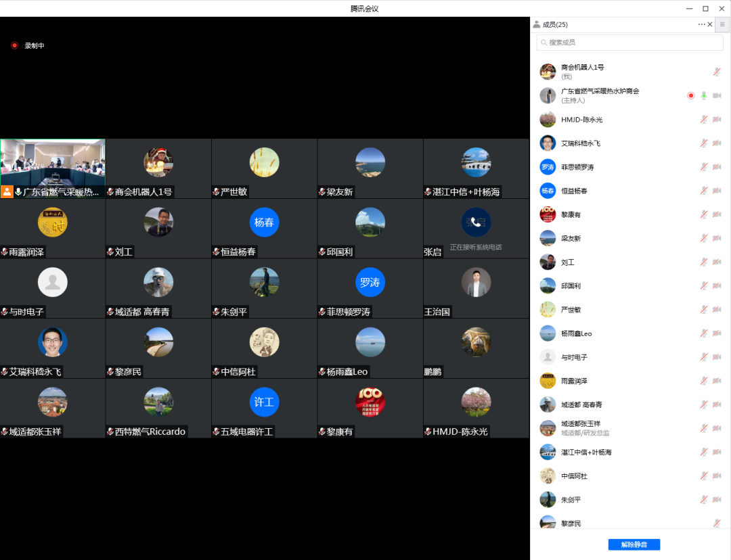This screenshot has width=731, height=560.
Task: Toggle muted mic for HMJD-陈永光 in member list
Action: (x=704, y=119)
